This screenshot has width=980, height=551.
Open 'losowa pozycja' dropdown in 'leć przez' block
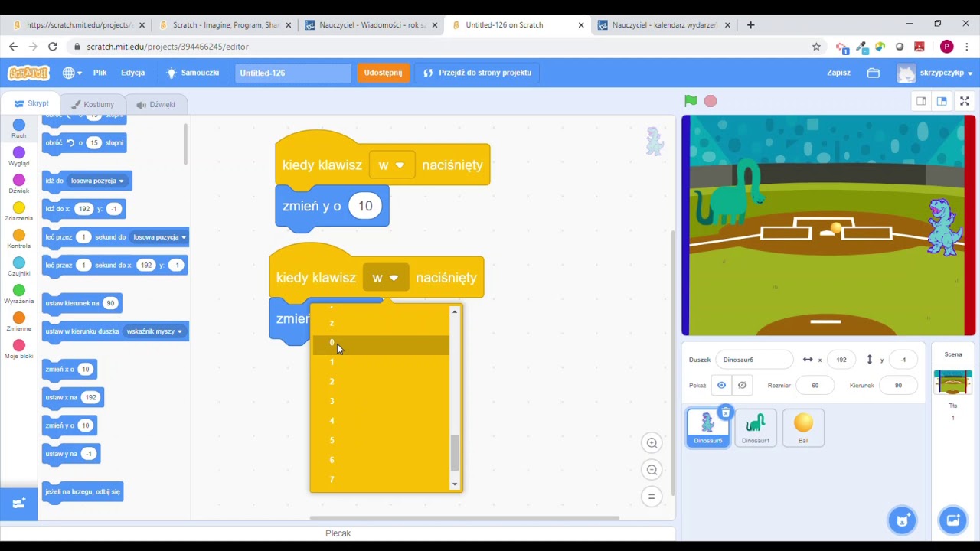[159, 237]
